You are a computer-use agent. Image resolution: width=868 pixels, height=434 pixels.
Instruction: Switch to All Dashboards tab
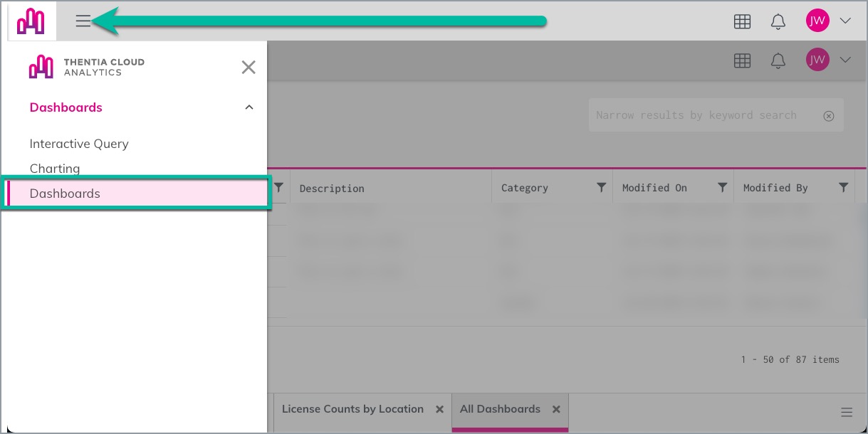click(500, 409)
